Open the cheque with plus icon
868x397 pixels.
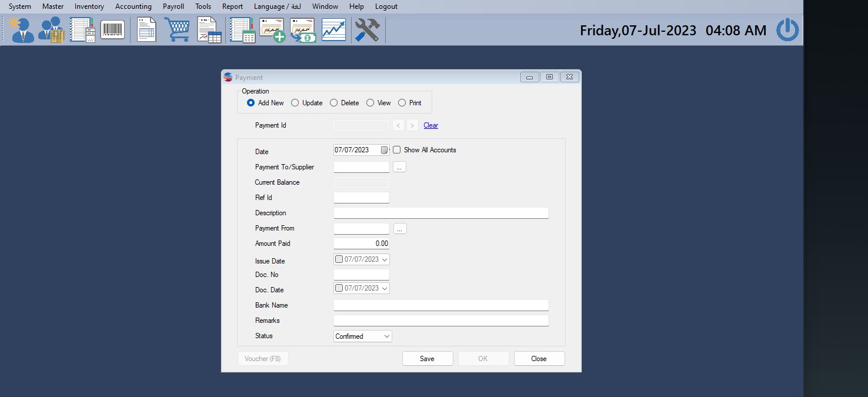coord(272,30)
